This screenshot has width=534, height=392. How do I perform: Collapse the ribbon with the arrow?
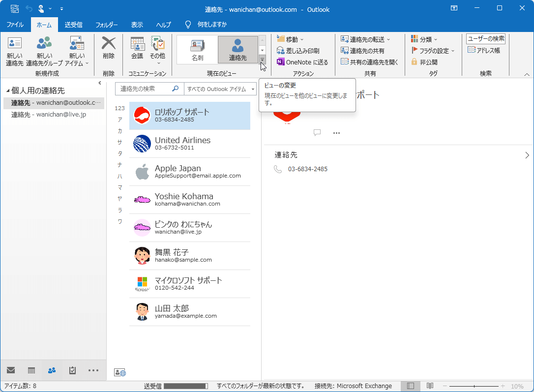[527, 74]
